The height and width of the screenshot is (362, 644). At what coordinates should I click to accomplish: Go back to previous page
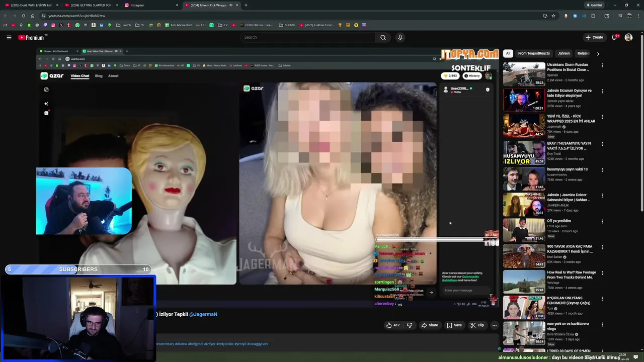[5, 16]
